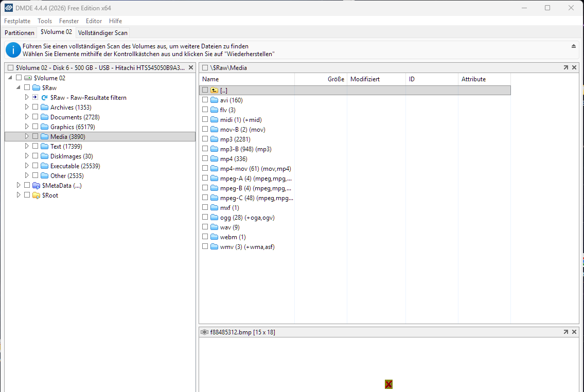Click the $MetaData folder icon
This screenshot has height=392, width=584.
coord(36,185)
